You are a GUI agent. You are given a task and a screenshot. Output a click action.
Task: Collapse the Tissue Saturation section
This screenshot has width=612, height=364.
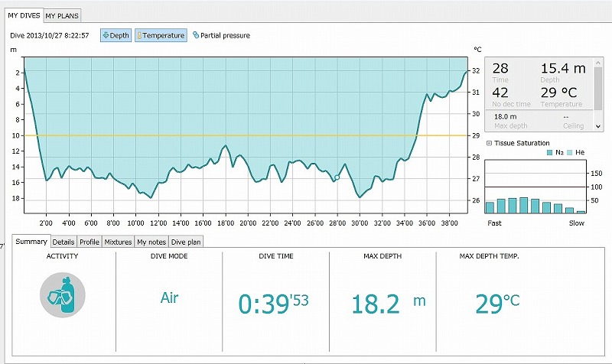(x=490, y=143)
